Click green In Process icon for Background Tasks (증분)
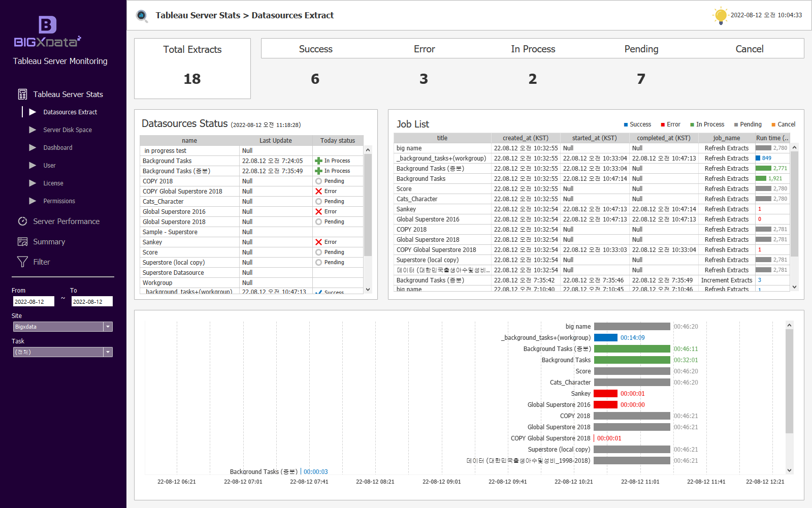The image size is (812, 508). pyautogui.click(x=318, y=171)
